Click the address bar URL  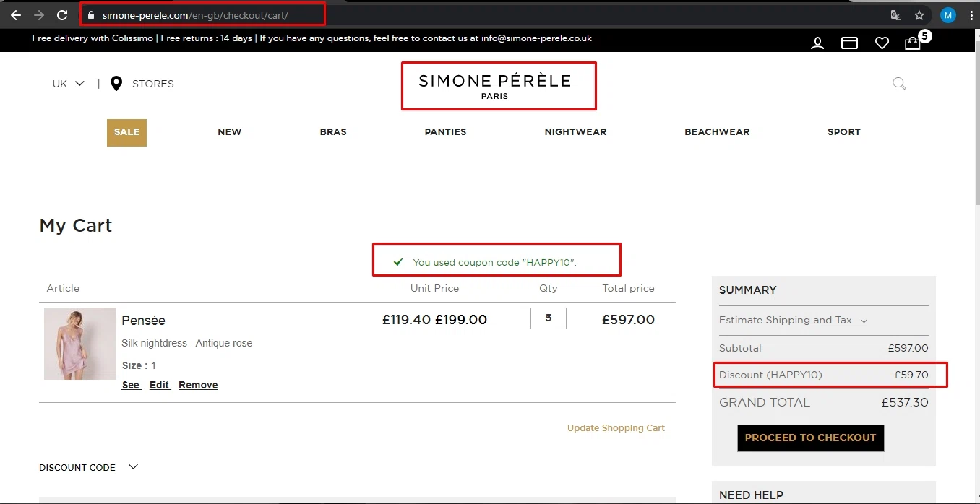point(195,14)
